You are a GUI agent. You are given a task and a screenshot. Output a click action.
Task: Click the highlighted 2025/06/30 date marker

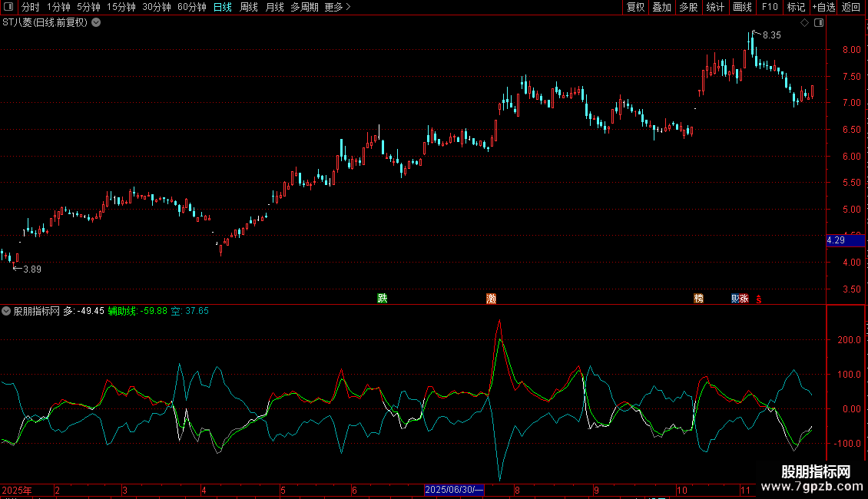click(454, 490)
